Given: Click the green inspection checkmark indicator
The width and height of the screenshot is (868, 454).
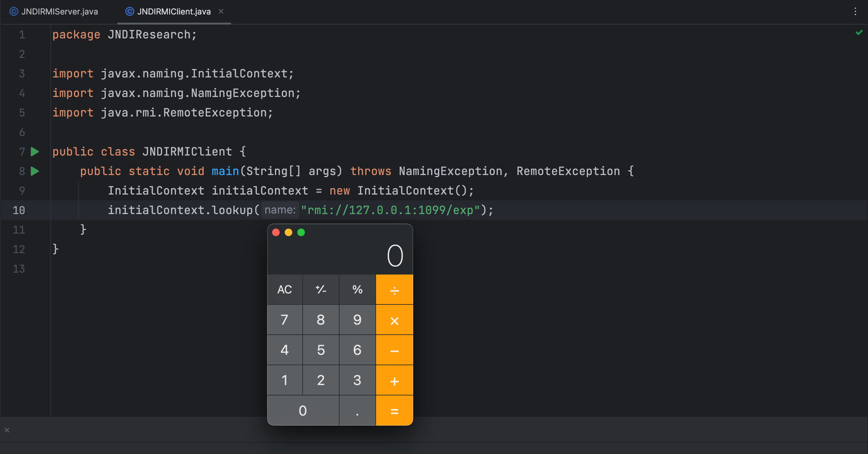Looking at the screenshot, I should 859,32.
